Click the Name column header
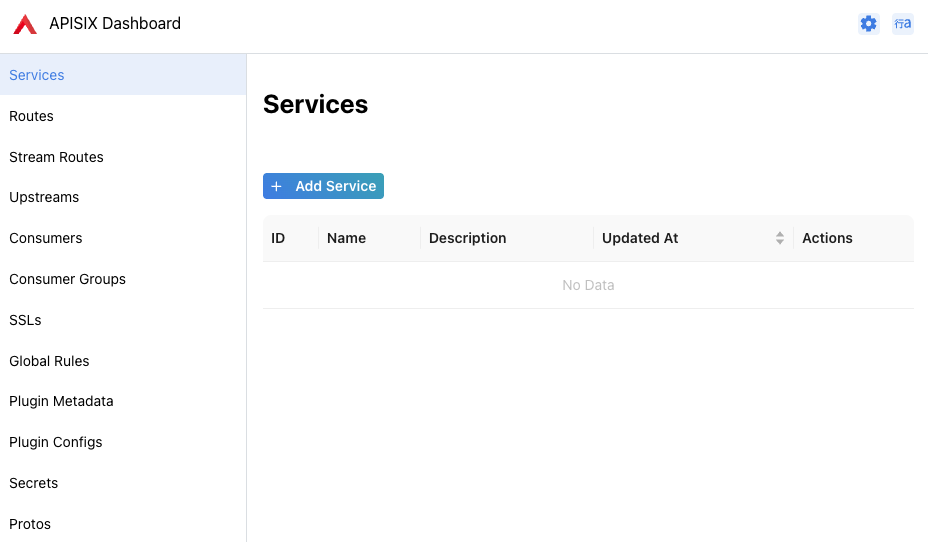Image resolution: width=928 pixels, height=542 pixels. [369, 238]
